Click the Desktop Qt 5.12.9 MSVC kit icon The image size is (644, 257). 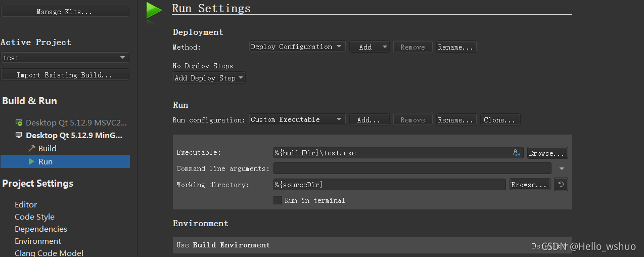[19, 122]
